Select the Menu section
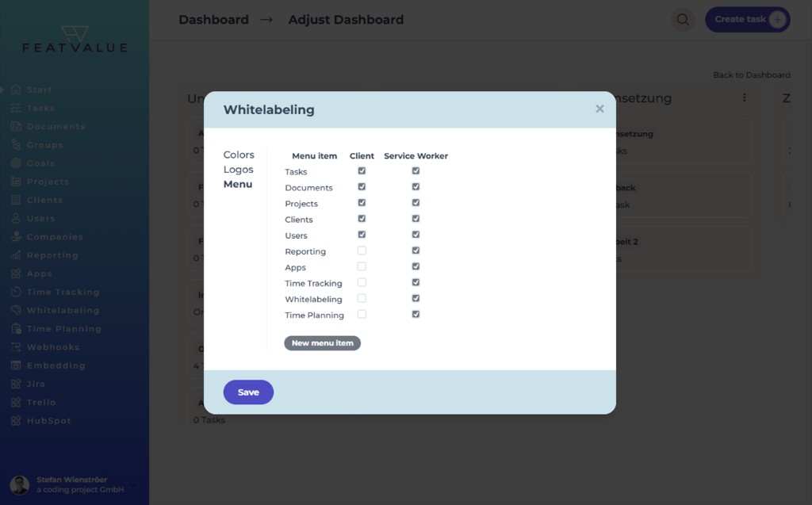This screenshot has width=812, height=505. (238, 184)
